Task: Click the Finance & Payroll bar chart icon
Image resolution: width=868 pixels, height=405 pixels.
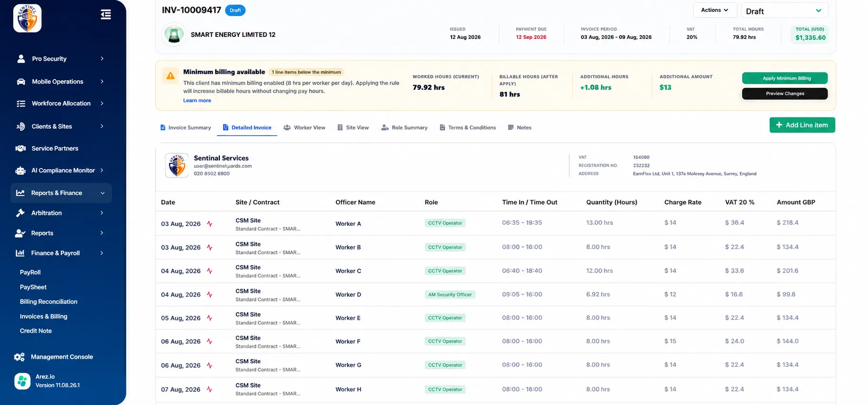Action: 20,253
